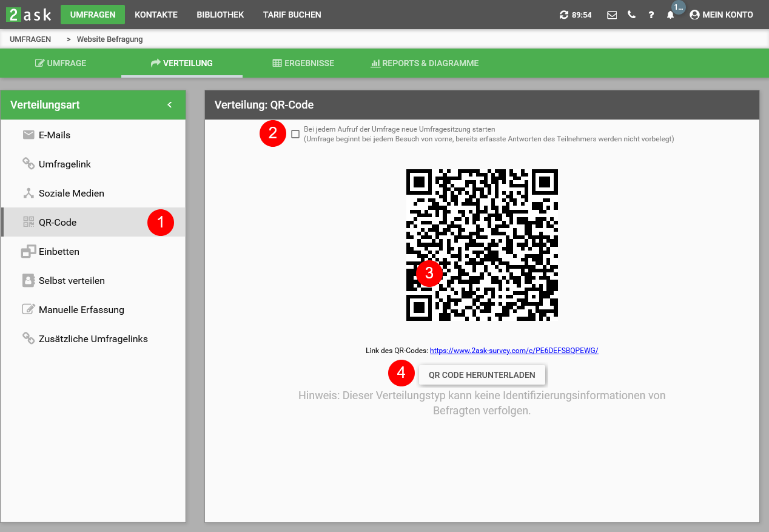Click the Zusätzliche Umfragelinks chain icon

pos(29,338)
